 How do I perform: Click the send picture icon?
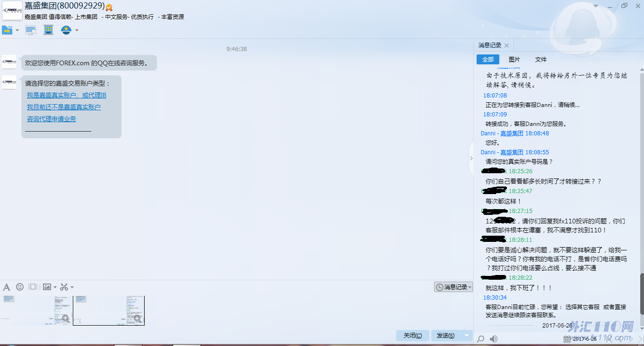pyautogui.click(x=47, y=287)
